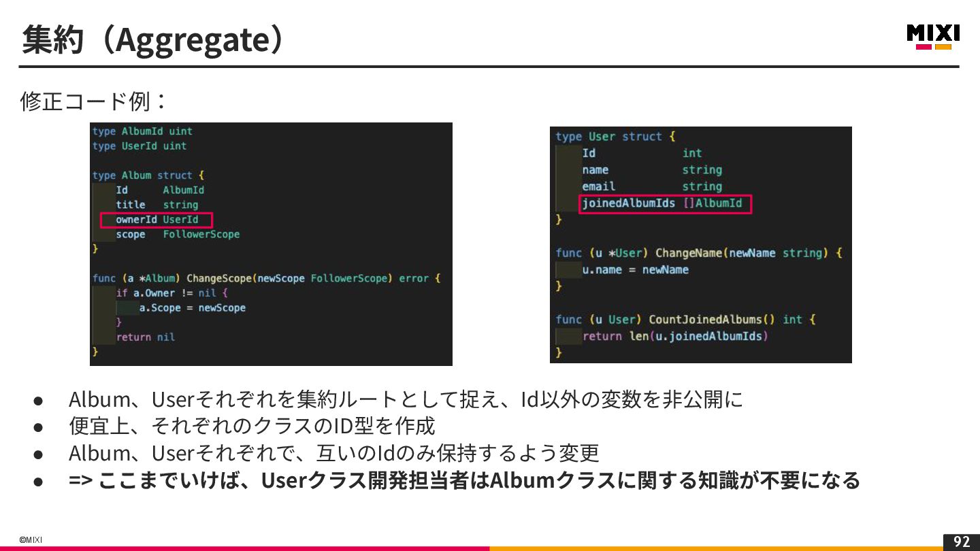Click the line 'type AlbumId uint'

[x=142, y=131]
